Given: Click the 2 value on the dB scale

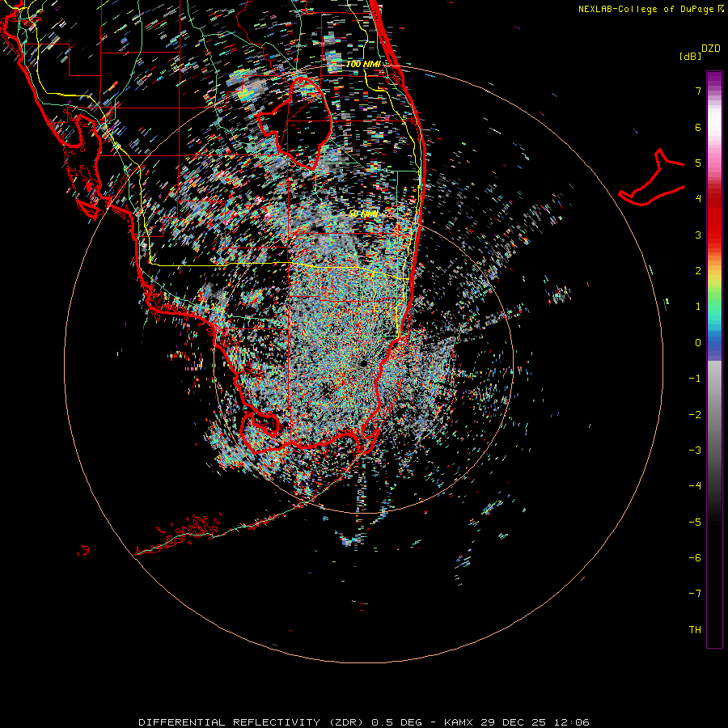Looking at the screenshot, I should pyautogui.click(x=698, y=271).
